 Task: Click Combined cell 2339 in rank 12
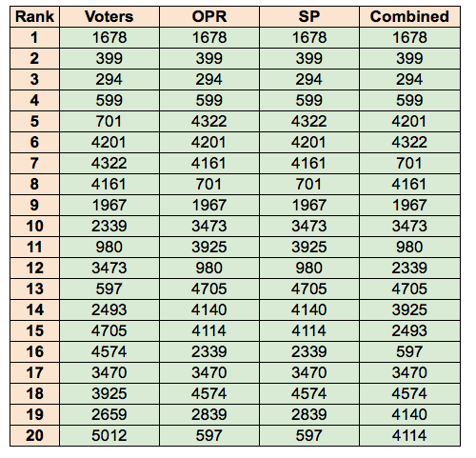(x=409, y=268)
